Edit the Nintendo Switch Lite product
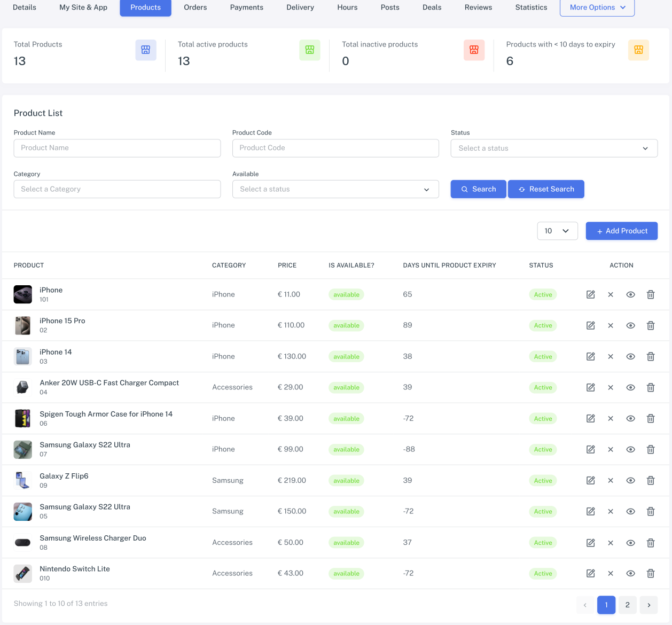Image resolution: width=672 pixels, height=625 pixels. pyautogui.click(x=590, y=573)
